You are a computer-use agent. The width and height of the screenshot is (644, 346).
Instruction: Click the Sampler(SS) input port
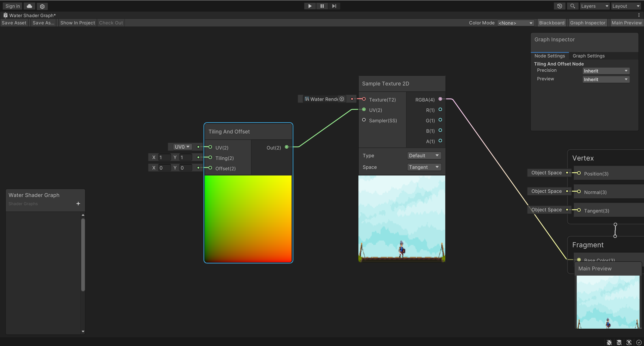[364, 120]
